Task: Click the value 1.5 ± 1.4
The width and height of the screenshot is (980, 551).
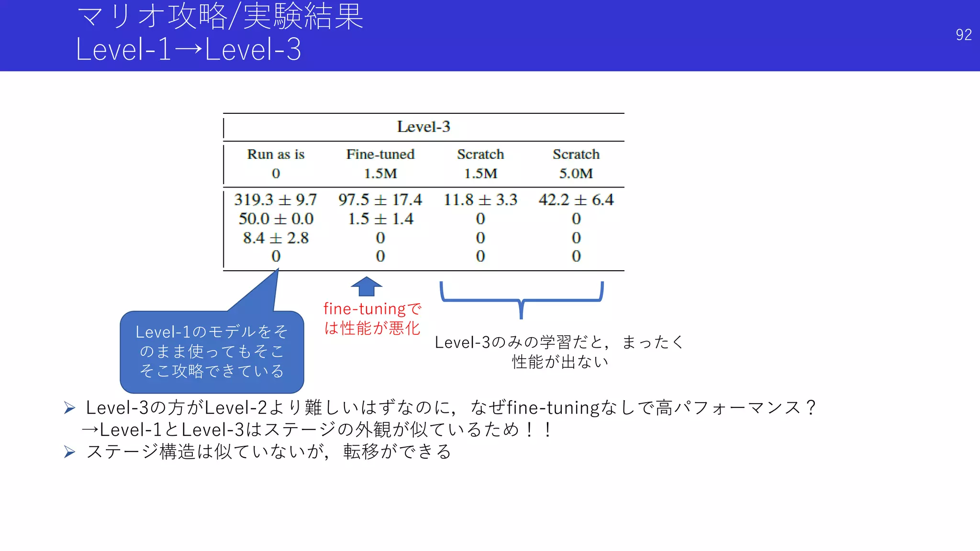Action: [380, 219]
